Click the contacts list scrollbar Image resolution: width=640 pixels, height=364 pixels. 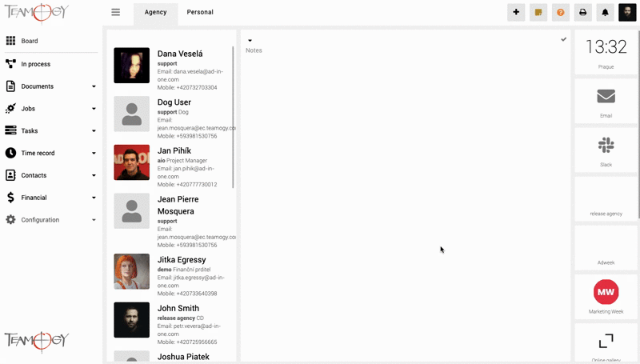click(x=233, y=117)
